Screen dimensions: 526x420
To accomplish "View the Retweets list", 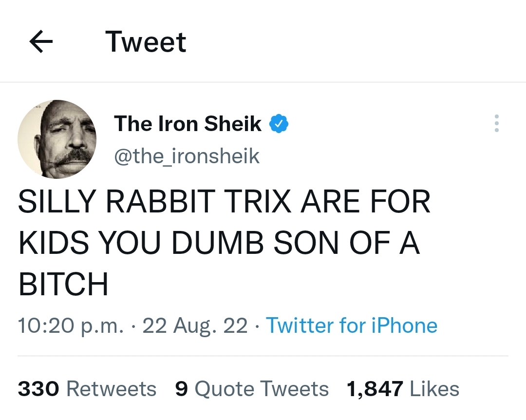I will click(x=111, y=389).
